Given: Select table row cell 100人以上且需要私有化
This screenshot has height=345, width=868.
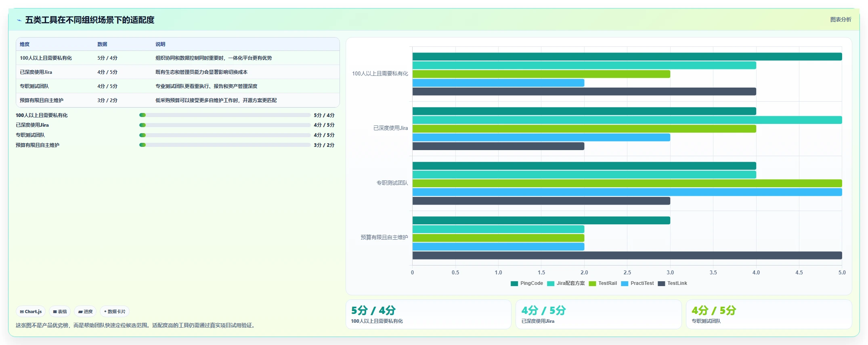Looking at the screenshot, I should coord(46,58).
